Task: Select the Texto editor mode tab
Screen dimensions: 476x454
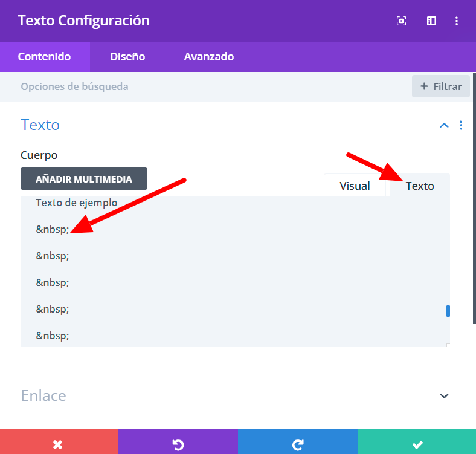Action: point(420,186)
